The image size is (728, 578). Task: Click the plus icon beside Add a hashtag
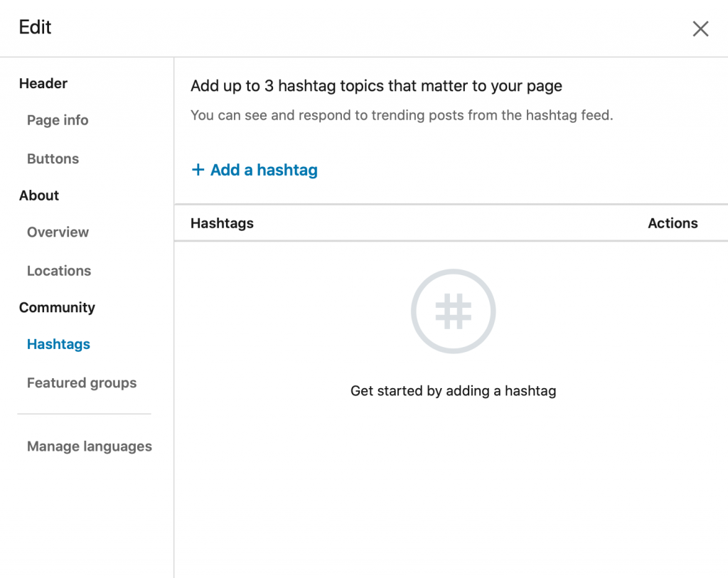coord(198,170)
